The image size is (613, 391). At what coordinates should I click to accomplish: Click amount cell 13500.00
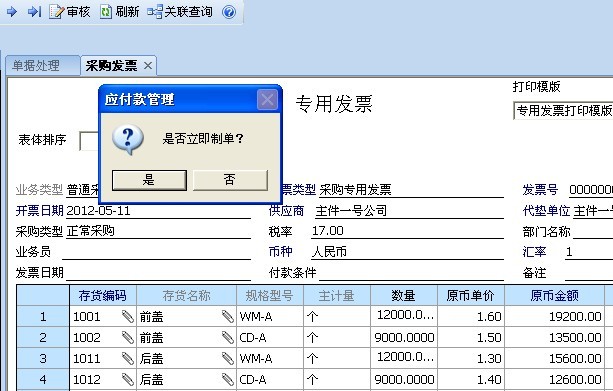coord(554,337)
